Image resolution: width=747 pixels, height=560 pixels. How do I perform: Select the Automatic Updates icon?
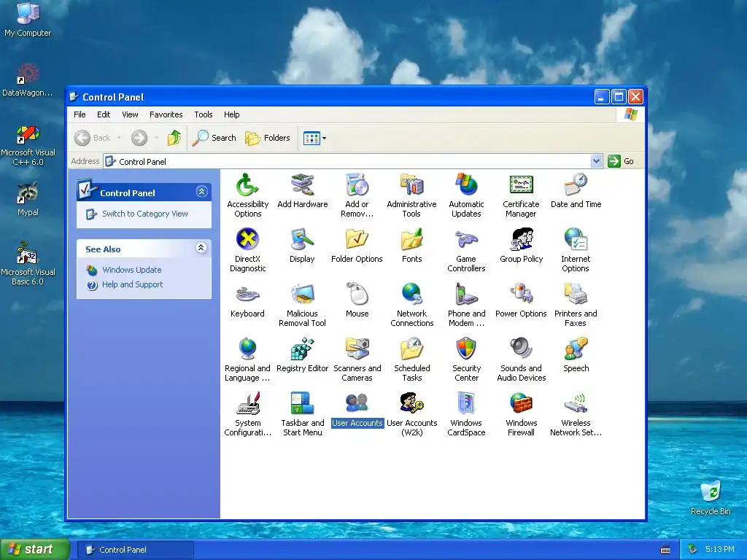466,185
